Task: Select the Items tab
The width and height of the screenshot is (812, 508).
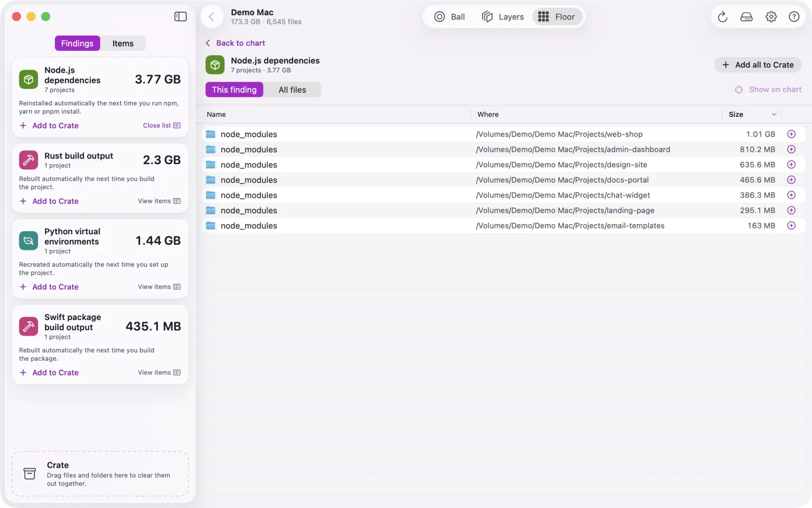Action: click(123, 43)
